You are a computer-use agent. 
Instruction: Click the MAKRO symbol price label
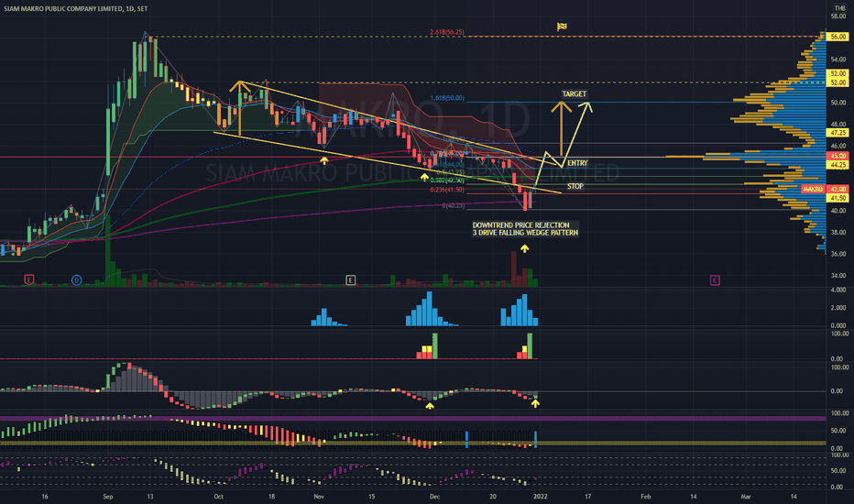tap(813, 189)
